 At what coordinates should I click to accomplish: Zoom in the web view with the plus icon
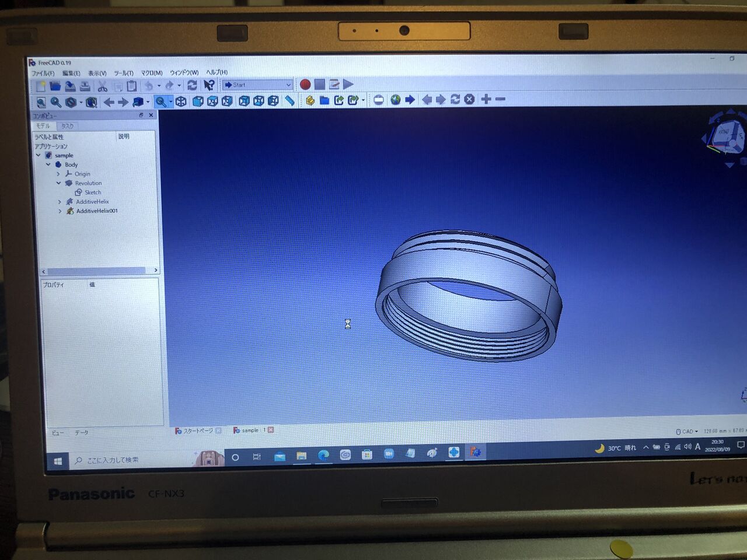486,99
